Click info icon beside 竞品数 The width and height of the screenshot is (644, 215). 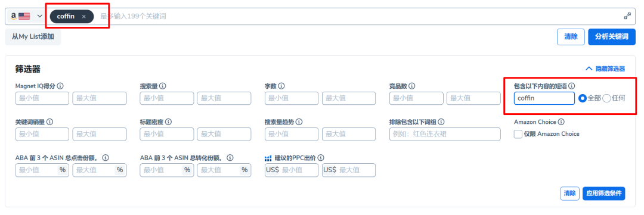pos(412,86)
